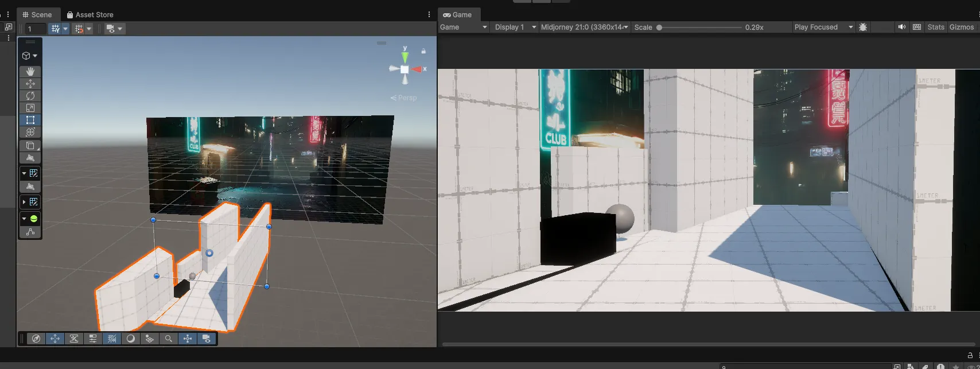980x369 pixels.
Task: Open the Scene panel three-dot menu
Action: pyautogui.click(x=429, y=14)
